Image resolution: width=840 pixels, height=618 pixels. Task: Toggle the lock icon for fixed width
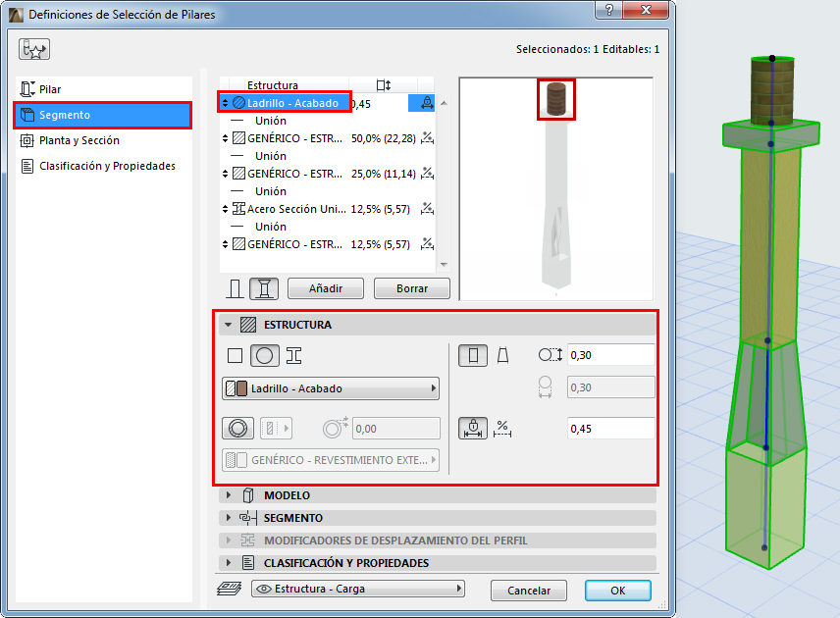pyautogui.click(x=474, y=428)
